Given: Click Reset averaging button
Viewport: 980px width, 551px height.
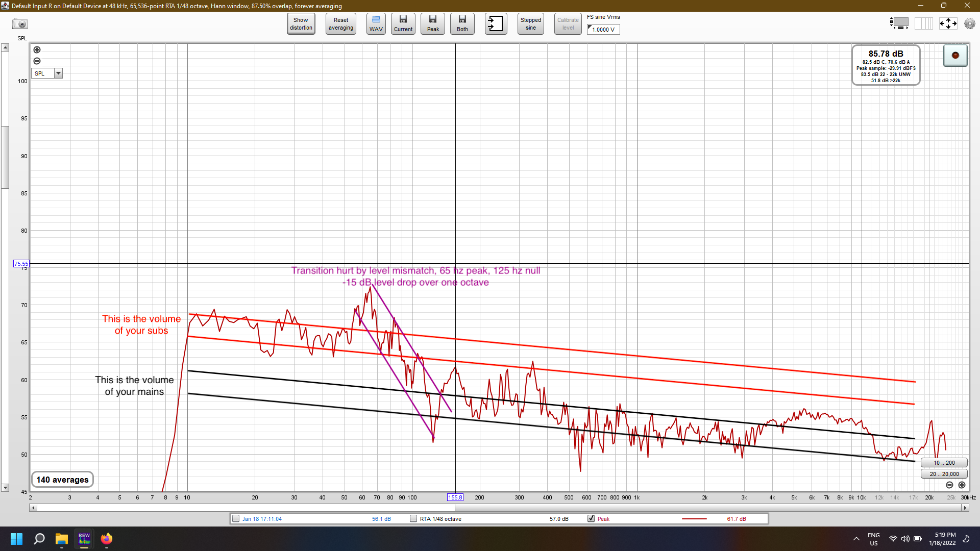Looking at the screenshot, I should click(x=341, y=24).
